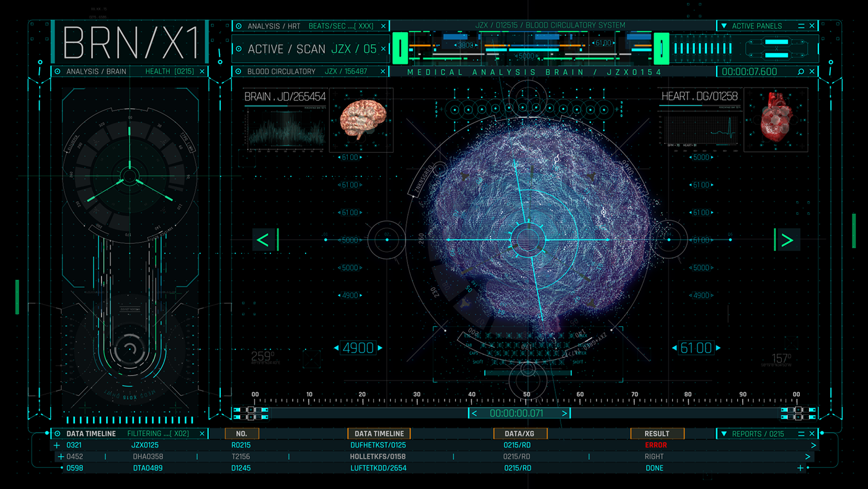The image size is (868, 489).
Task: Click the HEALTH [0215] label
Action: pos(170,71)
